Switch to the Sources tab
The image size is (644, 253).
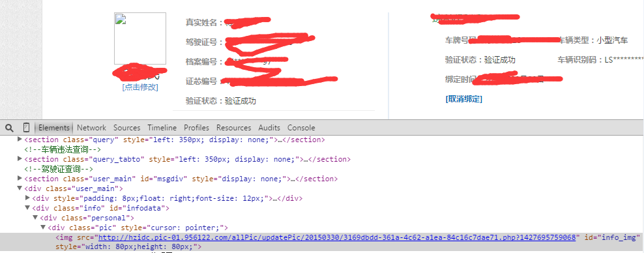(x=127, y=128)
